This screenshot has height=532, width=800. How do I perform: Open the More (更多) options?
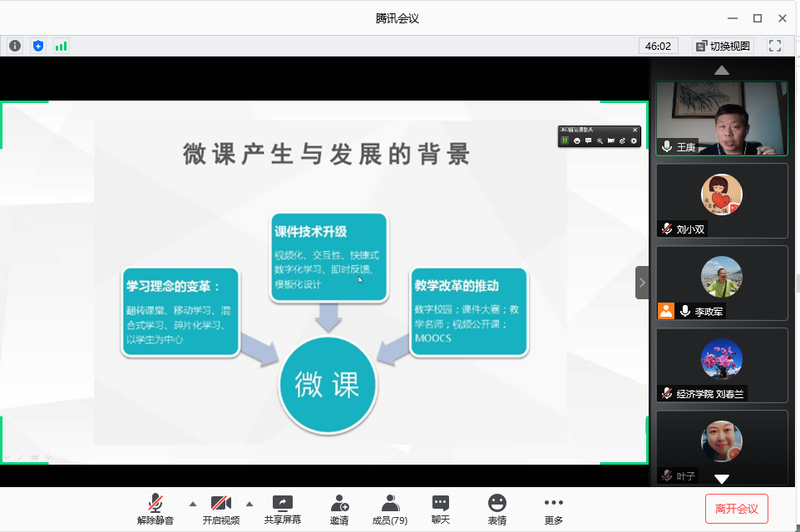point(553,509)
